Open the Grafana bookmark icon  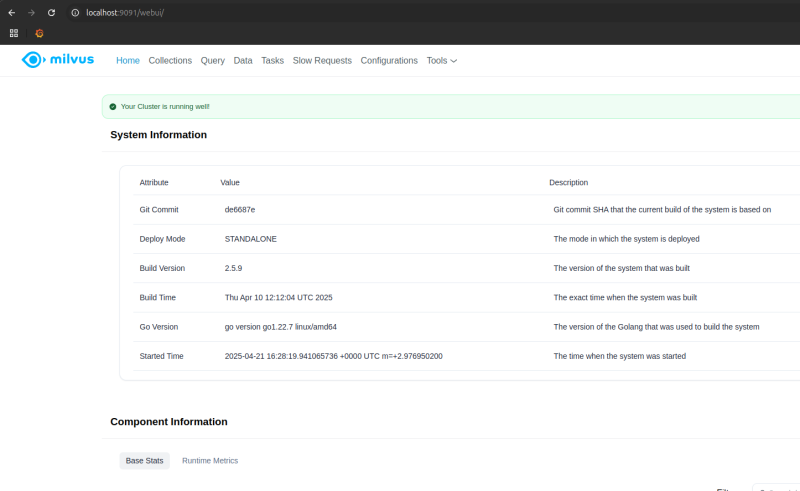pyautogui.click(x=39, y=33)
